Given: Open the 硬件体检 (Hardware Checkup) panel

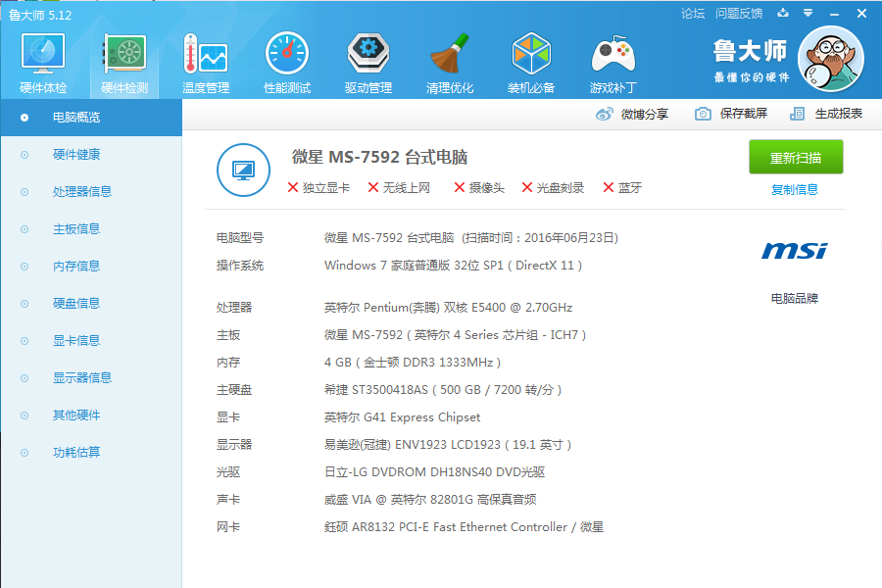Looking at the screenshot, I should coord(41,61).
